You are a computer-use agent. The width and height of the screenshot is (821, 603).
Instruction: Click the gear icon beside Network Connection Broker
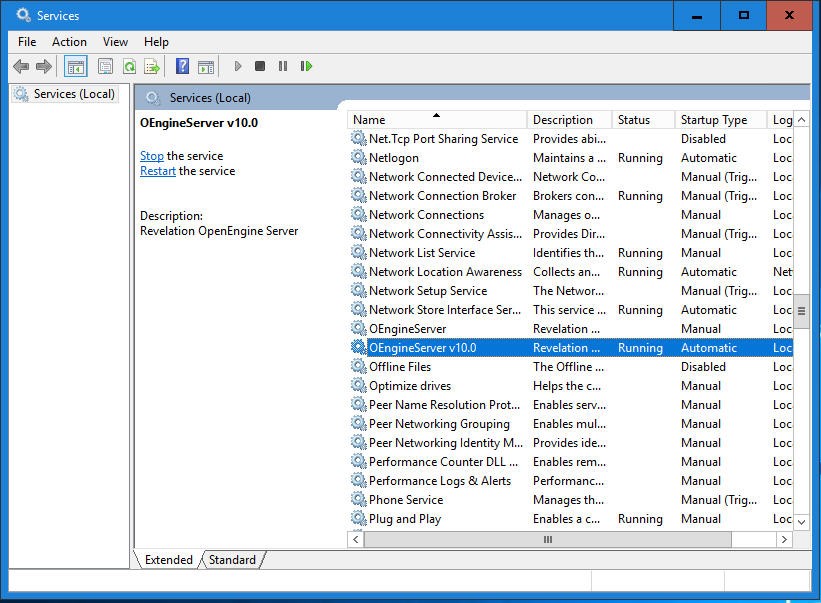[x=359, y=195]
